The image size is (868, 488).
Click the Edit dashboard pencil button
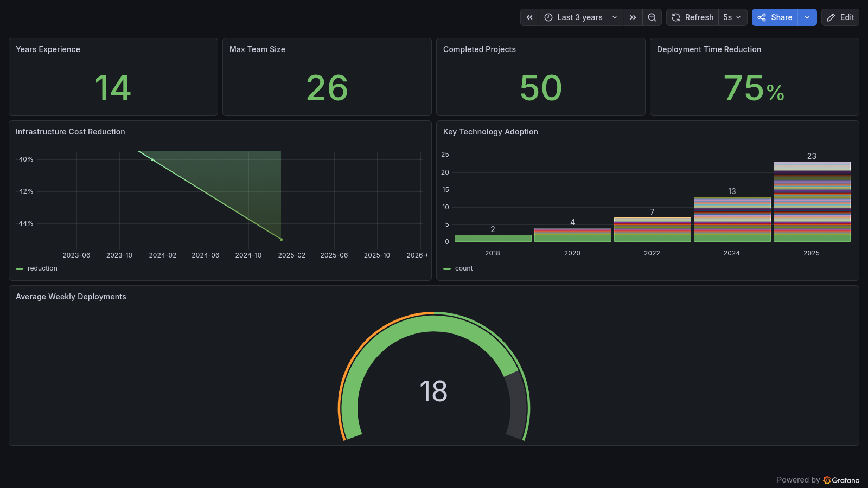pyautogui.click(x=840, y=17)
